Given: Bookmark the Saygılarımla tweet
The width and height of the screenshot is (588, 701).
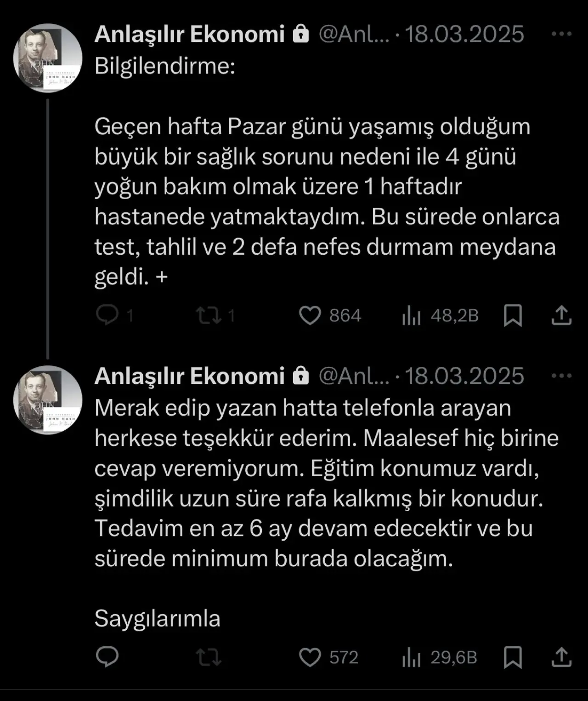Looking at the screenshot, I should click(x=513, y=657).
